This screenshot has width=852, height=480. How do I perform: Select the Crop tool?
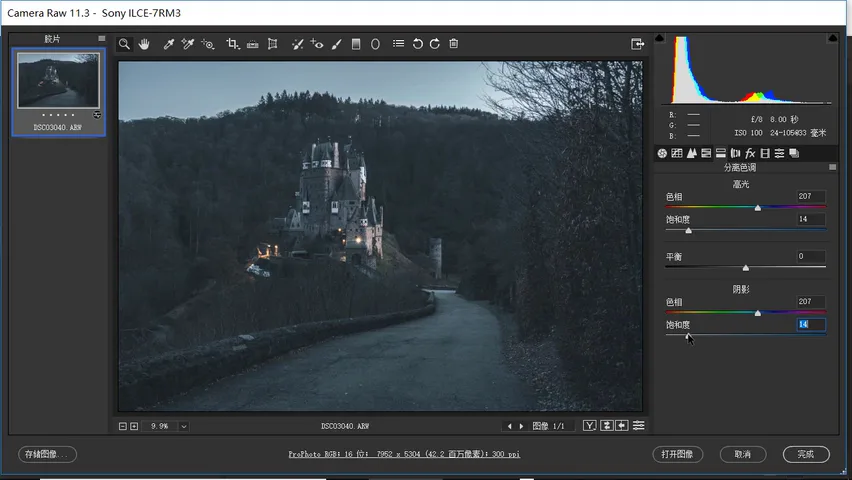pos(233,44)
